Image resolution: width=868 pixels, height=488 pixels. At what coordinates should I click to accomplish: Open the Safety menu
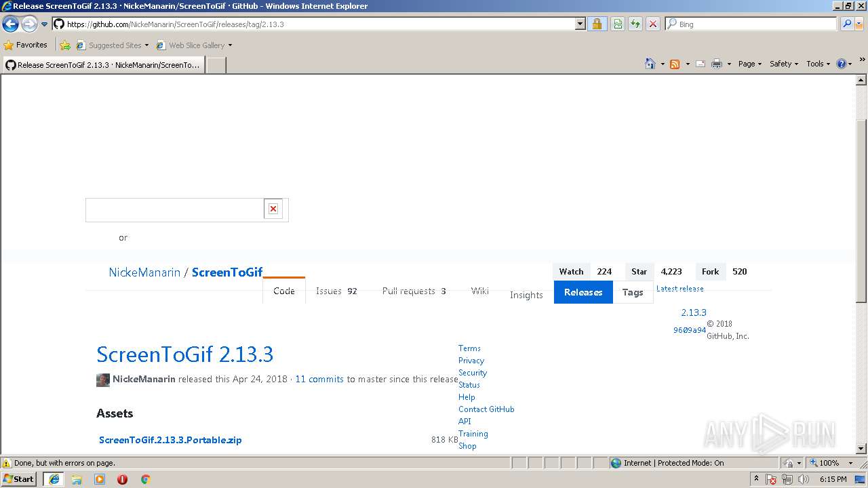(784, 64)
